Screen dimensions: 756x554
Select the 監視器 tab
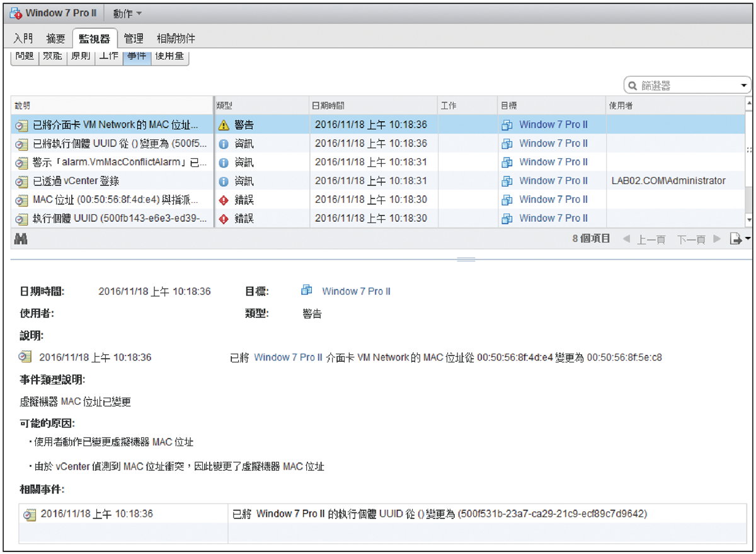pos(94,38)
